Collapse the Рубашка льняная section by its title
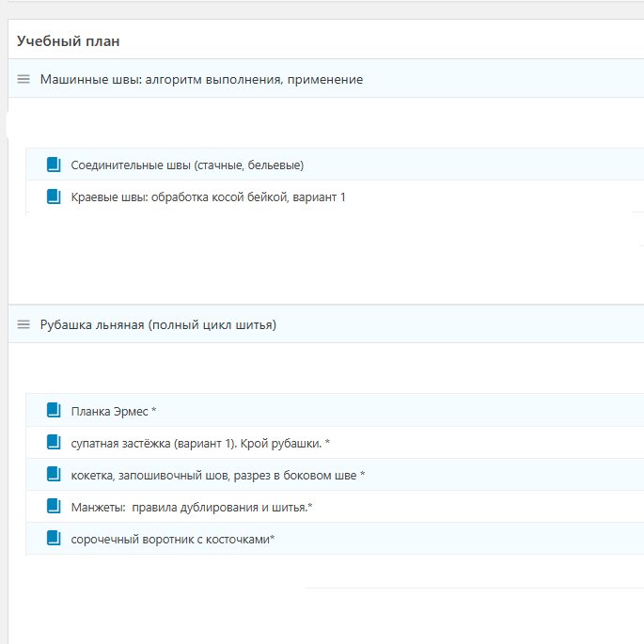This screenshot has height=644, width=644. (x=157, y=324)
